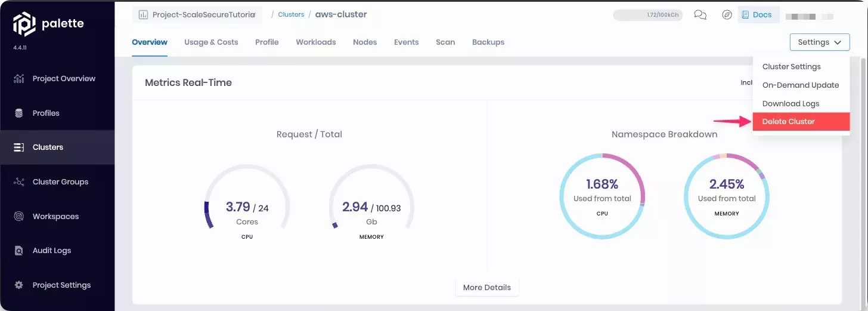Open the Docs button
This screenshot has height=311, width=868.
[x=758, y=15]
